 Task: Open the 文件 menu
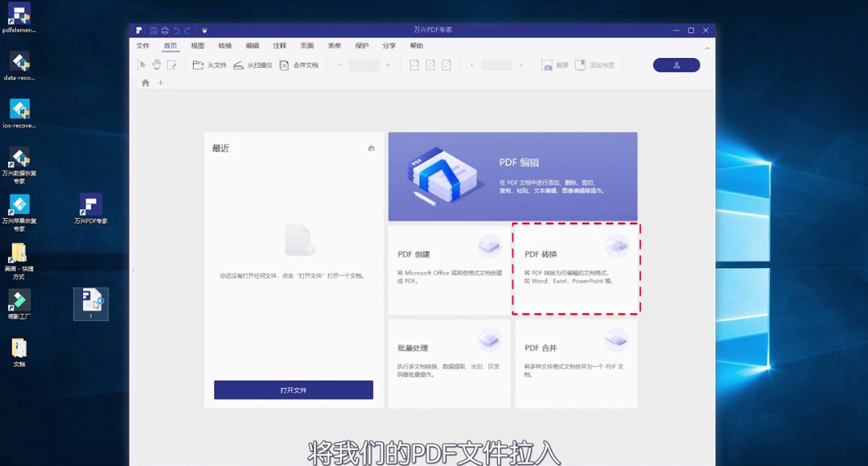click(x=143, y=46)
